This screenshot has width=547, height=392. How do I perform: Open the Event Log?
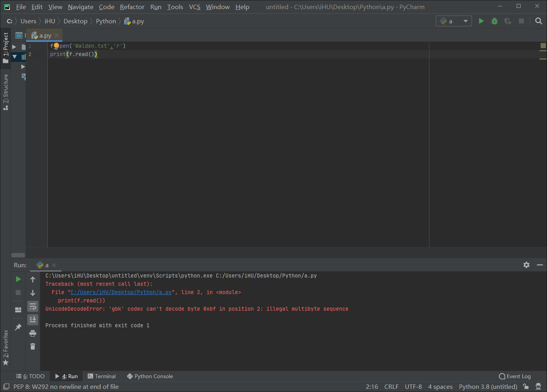515,376
